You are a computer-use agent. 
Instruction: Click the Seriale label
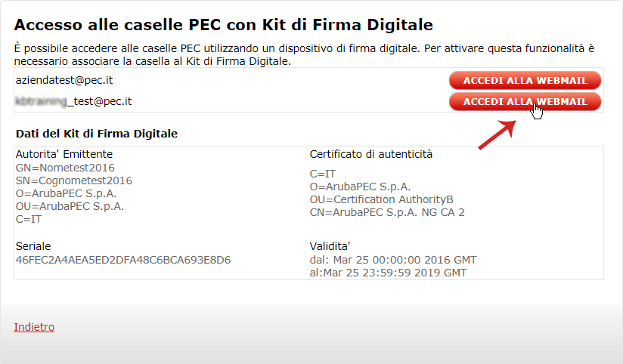tap(33, 246)
